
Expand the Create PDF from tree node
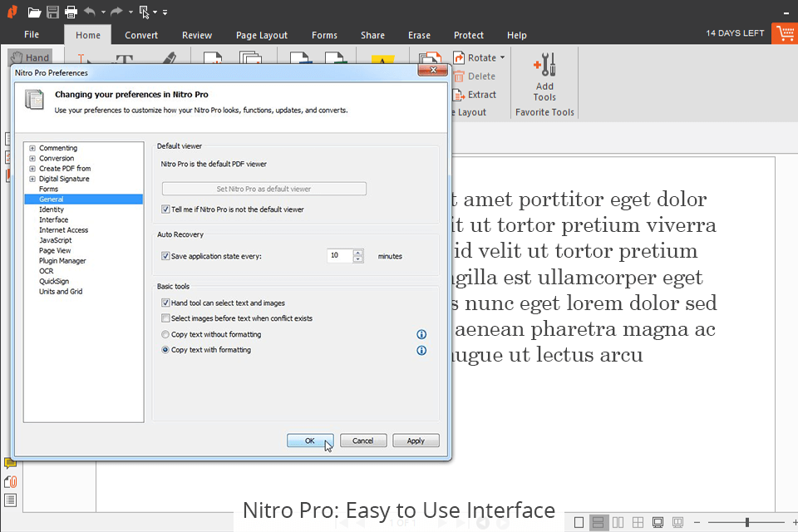(32, 169)
